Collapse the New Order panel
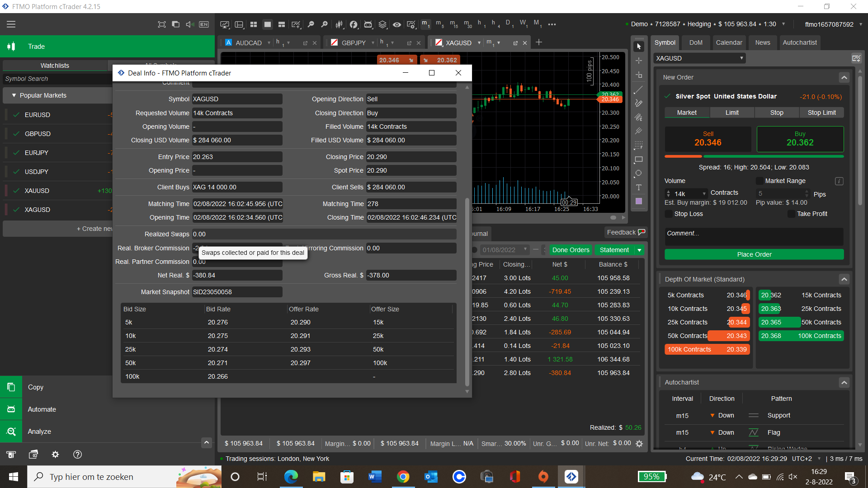The width and height of the screenshot is (868, 488). (844, 78)
